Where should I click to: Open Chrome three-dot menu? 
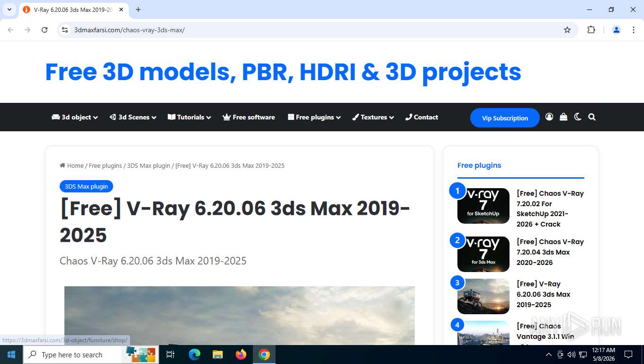(634, 30)
